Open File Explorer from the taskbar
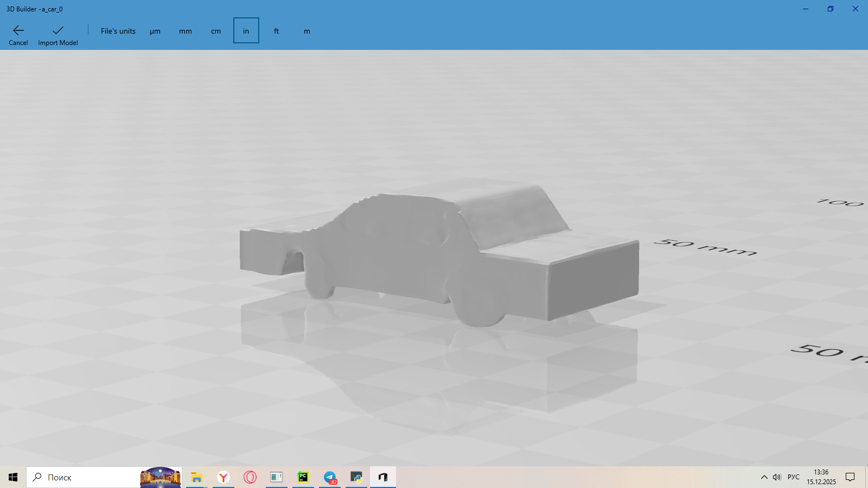This screenshot has width=868, height=488. click(x=196, y=477)
